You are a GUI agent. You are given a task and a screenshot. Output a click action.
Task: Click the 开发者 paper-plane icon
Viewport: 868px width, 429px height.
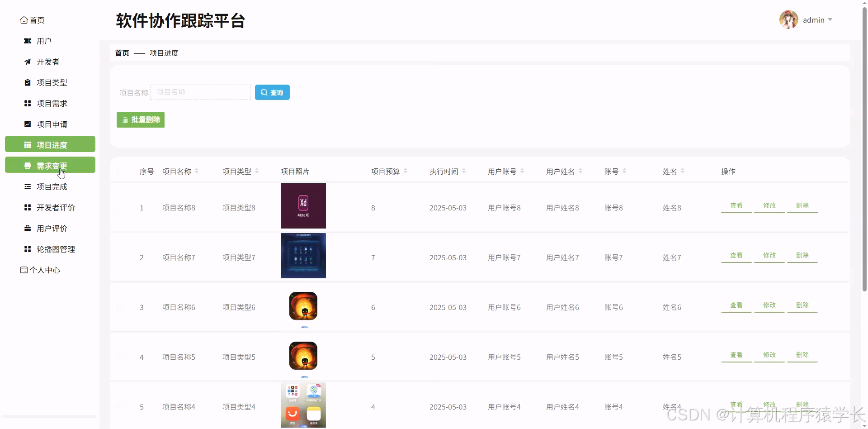tap(27, 62)
